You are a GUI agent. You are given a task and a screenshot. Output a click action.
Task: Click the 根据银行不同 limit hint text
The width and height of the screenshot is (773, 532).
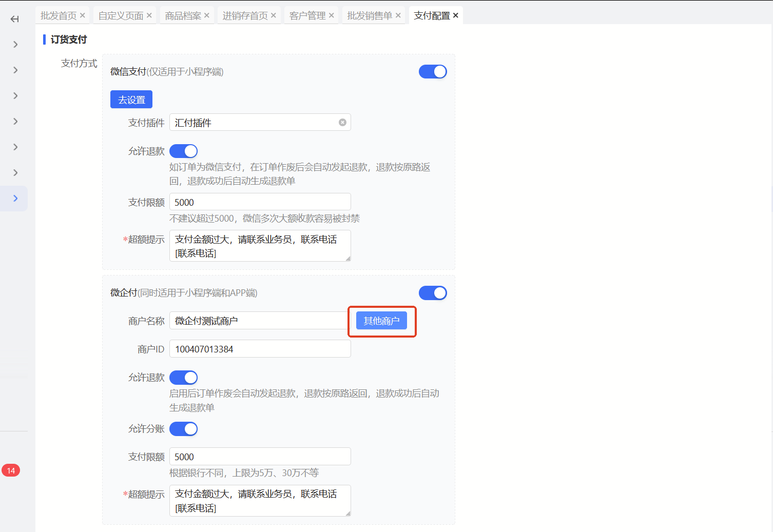tap(244, 473)
